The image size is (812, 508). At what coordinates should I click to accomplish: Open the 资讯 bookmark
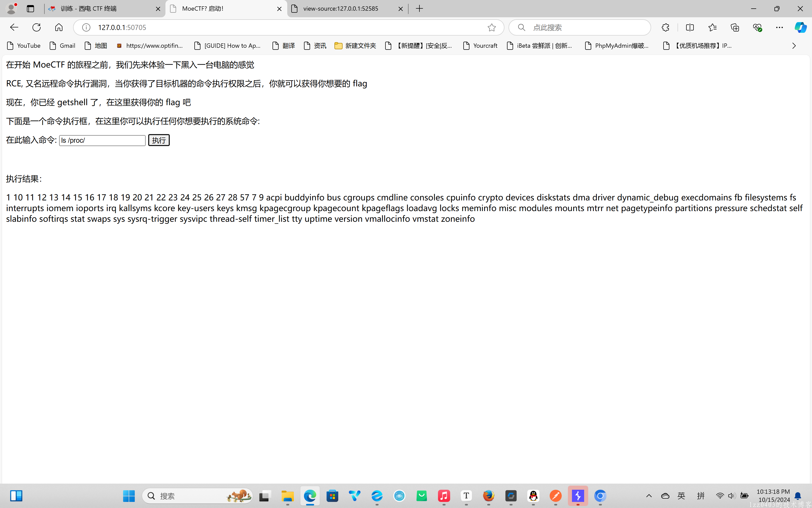pyautogui.click(x=315, y=46)
